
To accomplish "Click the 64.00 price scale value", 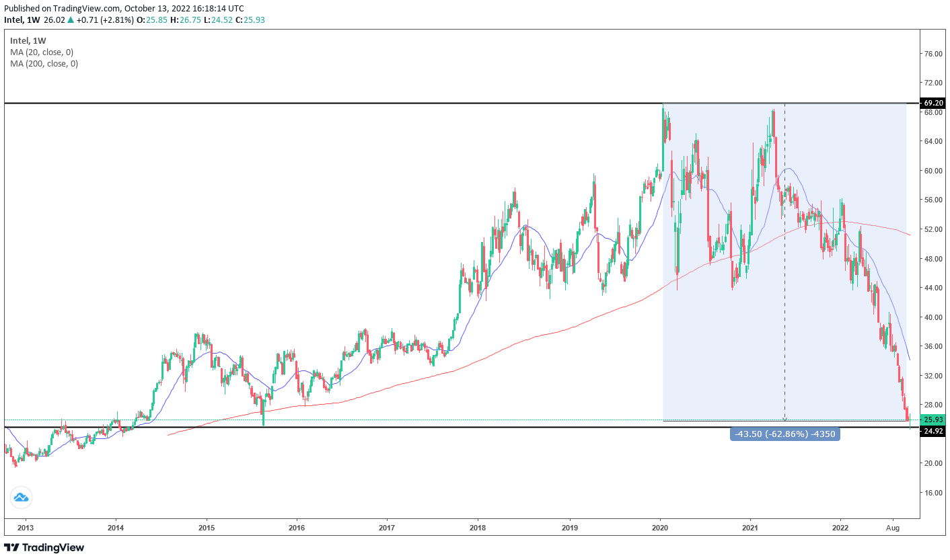I will pos(933,141).
